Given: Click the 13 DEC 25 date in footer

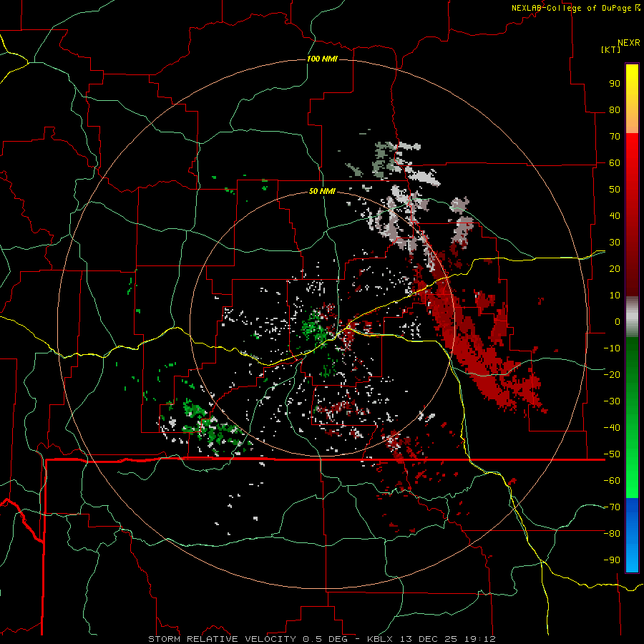Looking at the screenshot, I should 431,639.
